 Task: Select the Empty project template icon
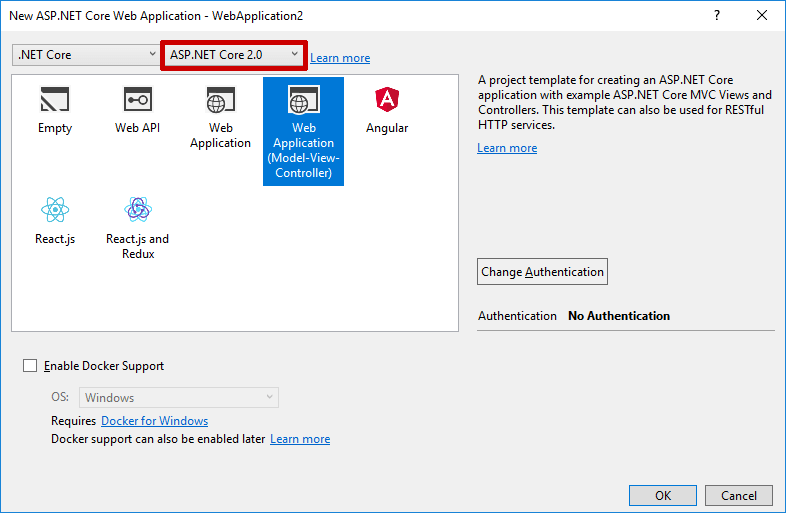coord(55,99)
